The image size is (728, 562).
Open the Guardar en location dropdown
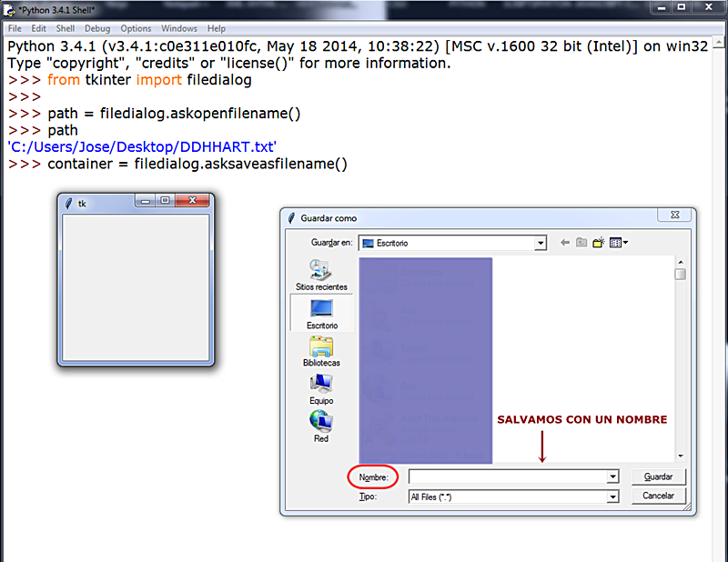point(540,243)
